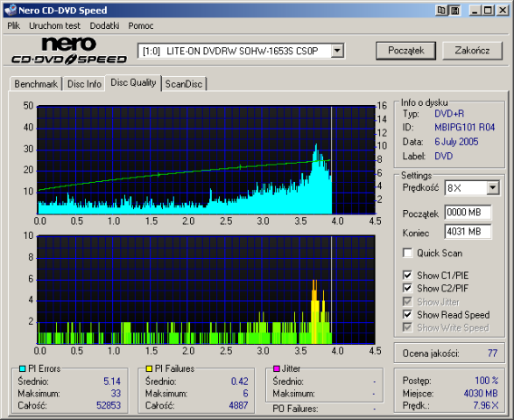This screenshot has width=514, height=420.
Task: Expand the LITE-ON drive selection dropdown
Action: click(337, 51)
